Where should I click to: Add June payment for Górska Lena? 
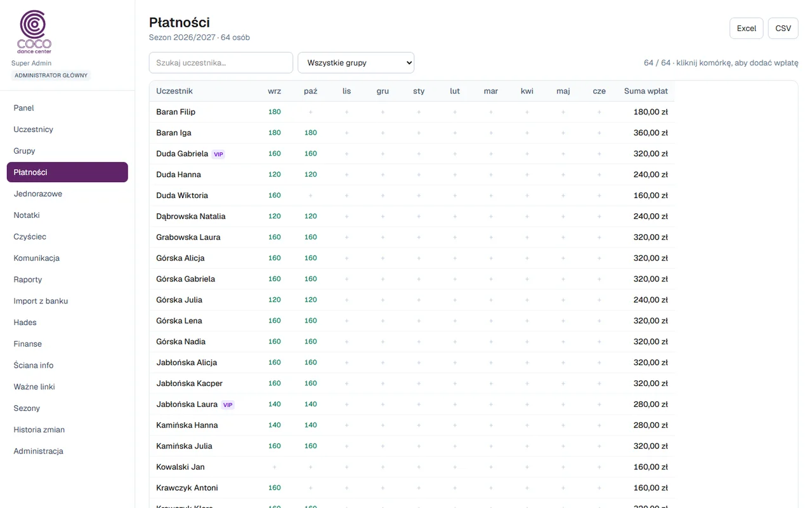599,321
